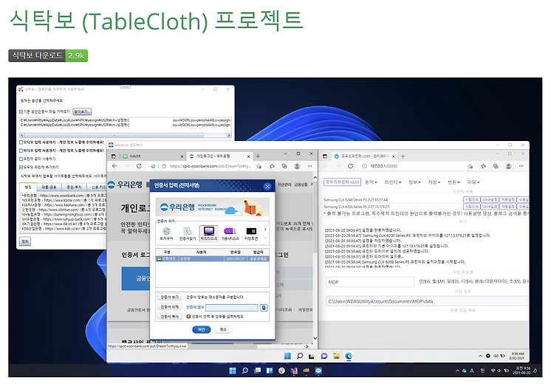
Task: Click 자동설정 for Samsung CLX-6240 printer
Action: 508,200
